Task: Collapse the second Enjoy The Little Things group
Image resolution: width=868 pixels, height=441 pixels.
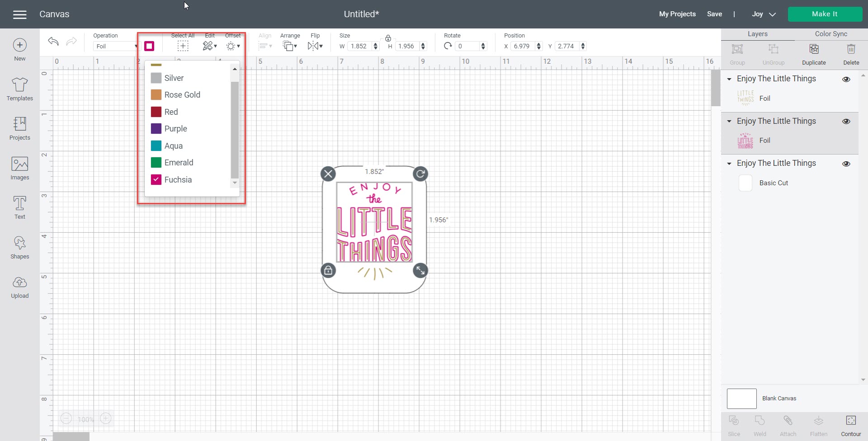Action: point(729,121)
